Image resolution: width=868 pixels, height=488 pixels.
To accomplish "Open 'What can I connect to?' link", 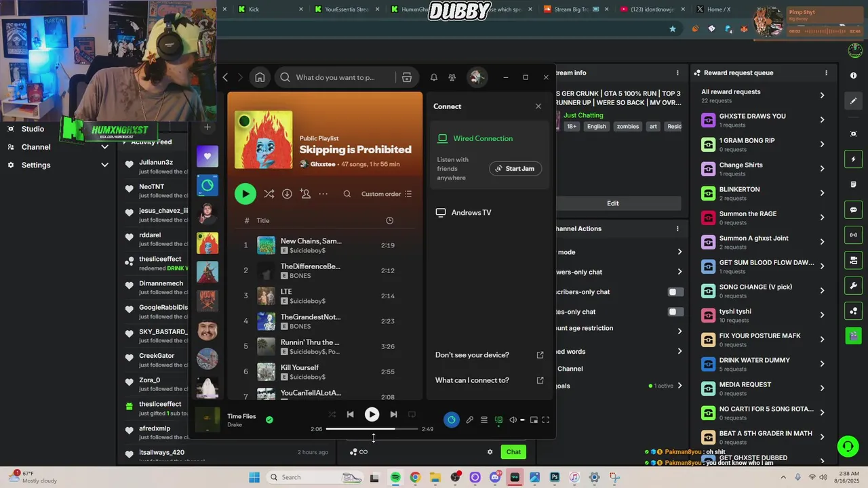I will 488,380.
